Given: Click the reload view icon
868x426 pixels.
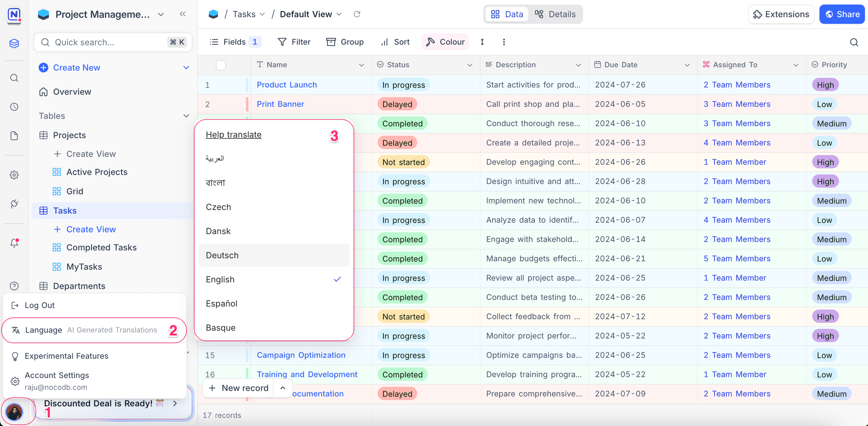Looking at the screenshot, I should (357, 14).
